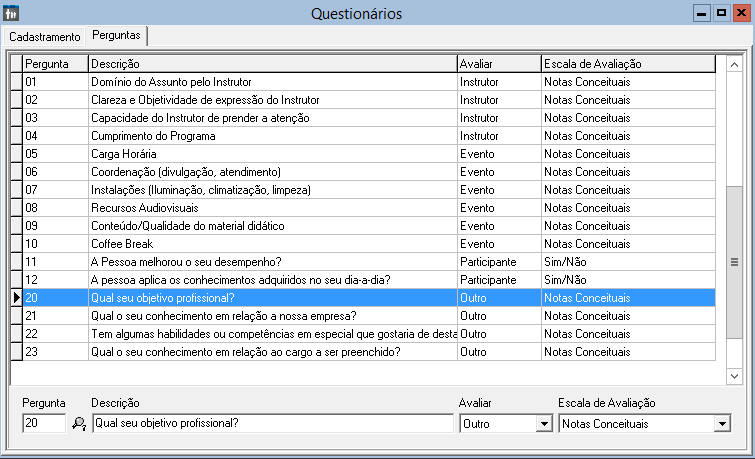Focus the Descrição text field at the bottom
Viewport: 755px width, 459px height.
[x=272, y=424]
